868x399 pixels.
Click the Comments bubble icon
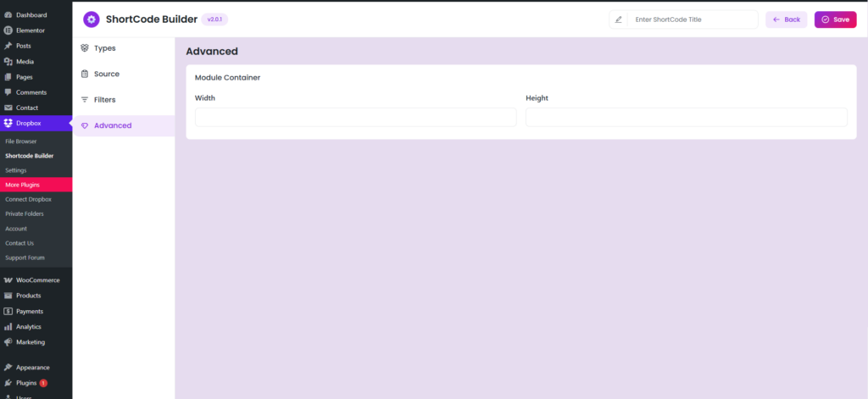[x=8, y=92]
